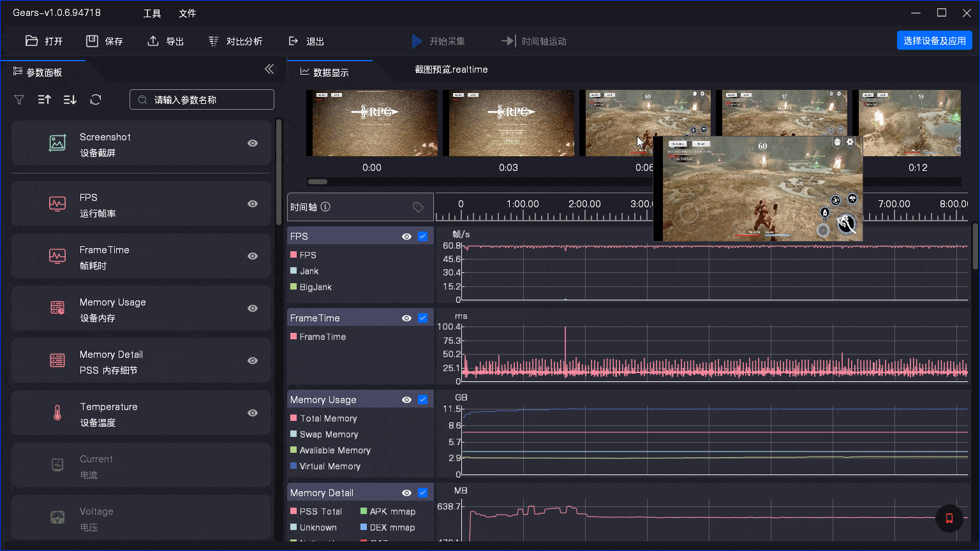
Task: Uncheck the Memory Usage chart checkbox
Action: pos(422,400)
